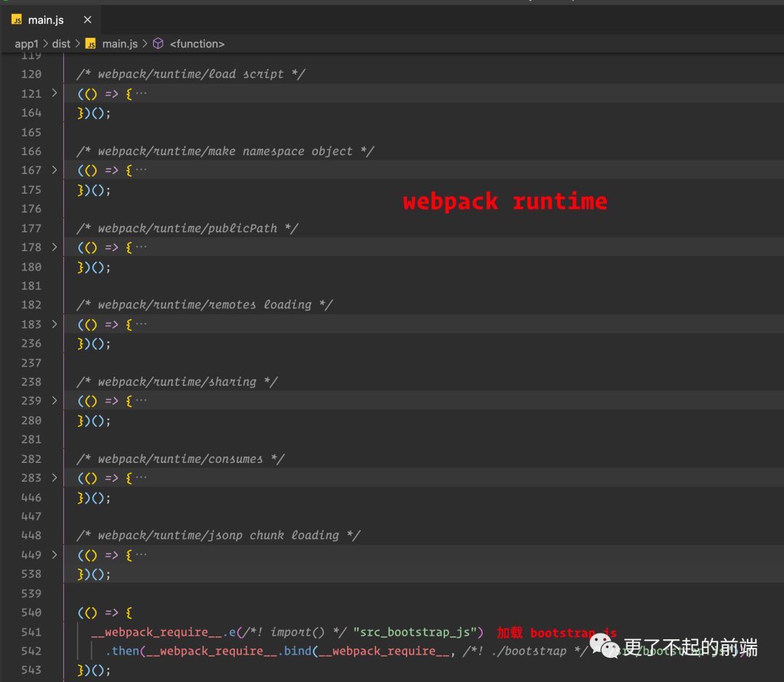This screenshot has height=682, width=784.
Task: Expand the folded block at line 178
Action: pos(54,247)
